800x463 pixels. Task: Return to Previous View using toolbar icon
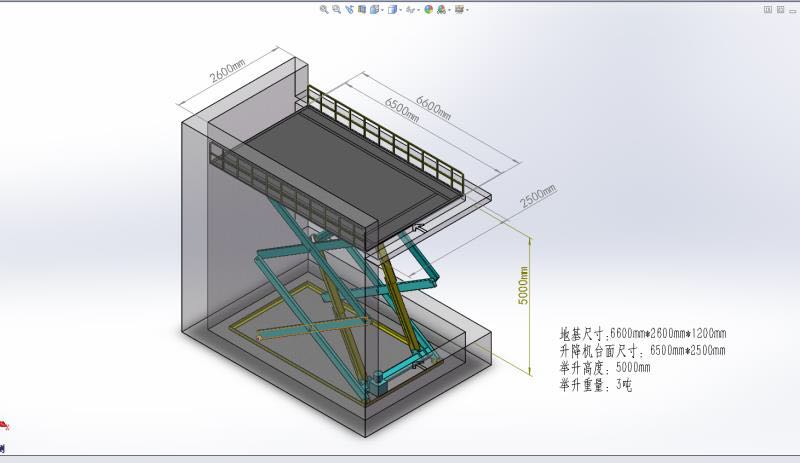point(349,9)
